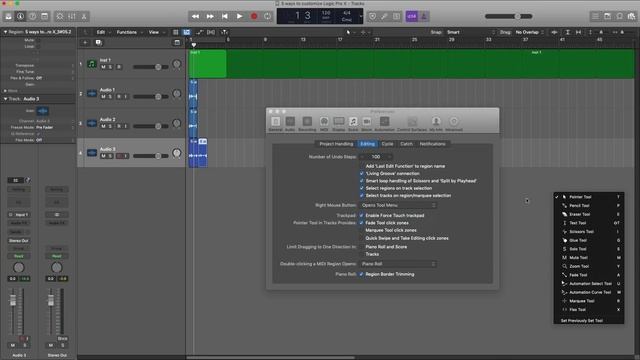640x360 pixels.
Task: Open Double-clicking a MIDI Region Opens dropdown
Action: 398,264
